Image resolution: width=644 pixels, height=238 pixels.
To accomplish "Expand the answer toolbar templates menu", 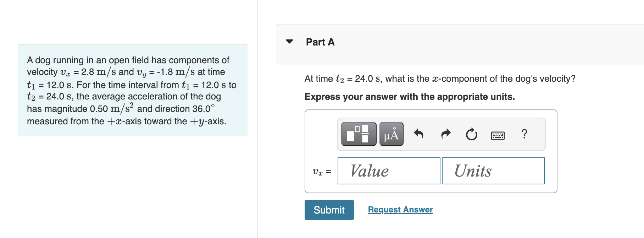I will point(358,134).
